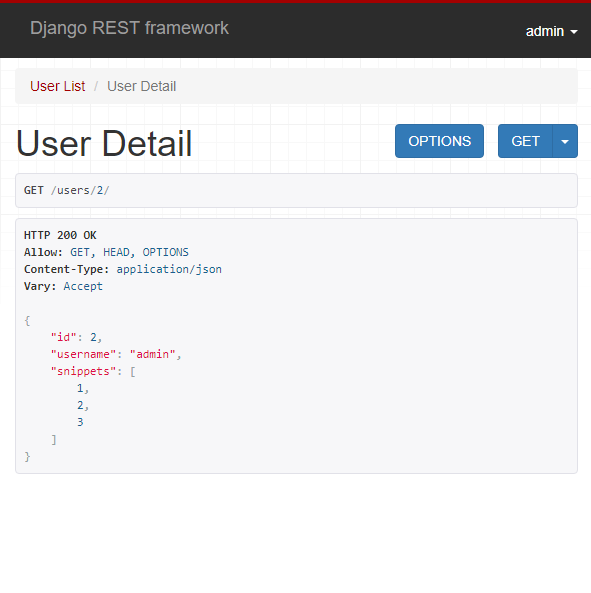The width and height of the screenshot is (591, 593).
Task: Click the "snippets" JSON key
Action: tap(83, 371)
